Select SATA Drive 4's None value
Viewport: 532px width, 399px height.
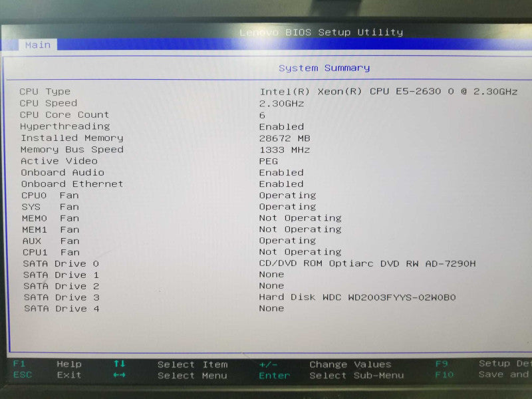pos(272,308)
